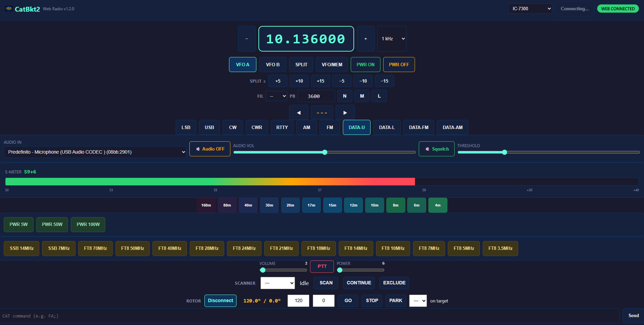The width and height of the screenshot is (644, 325).
Task: Switch to RTTY mode
Action: click(x=282, y=127)
